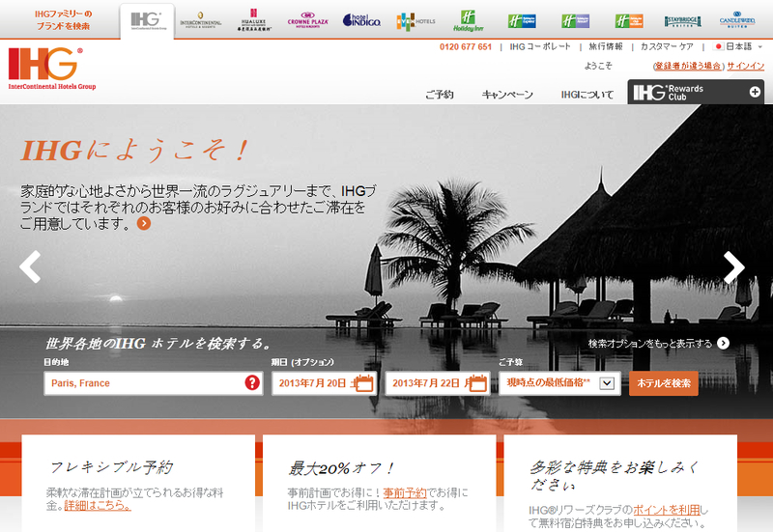Click the 世界各地のIHGホテルを検索する heading
The height and width of the screenshot is (532, 773).
(x=157, y=344)
